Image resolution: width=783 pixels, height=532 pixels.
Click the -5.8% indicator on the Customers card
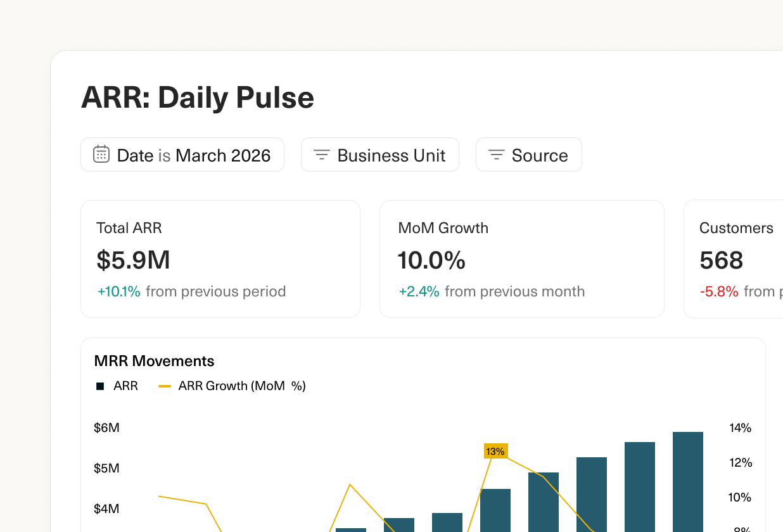(719, 291)
